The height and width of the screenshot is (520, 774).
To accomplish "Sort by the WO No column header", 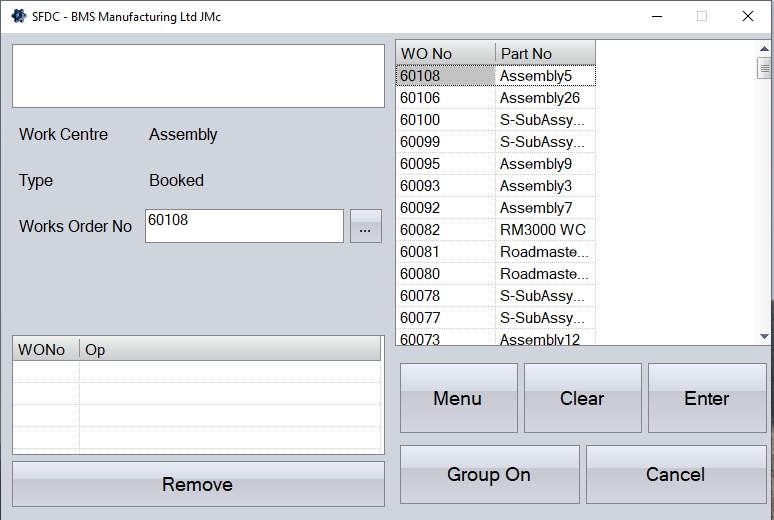I will [445, 53].
